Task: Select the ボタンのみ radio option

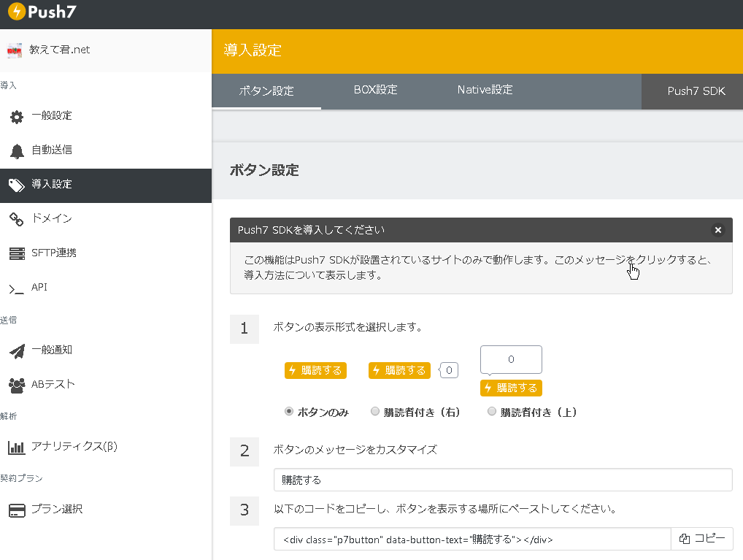Action: tap(288, 411)
